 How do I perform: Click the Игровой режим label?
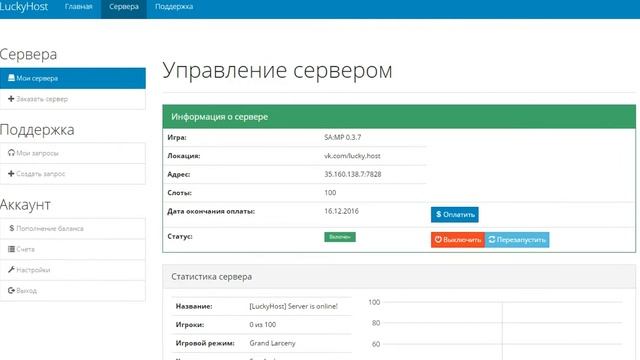click(x=205, y=343)
